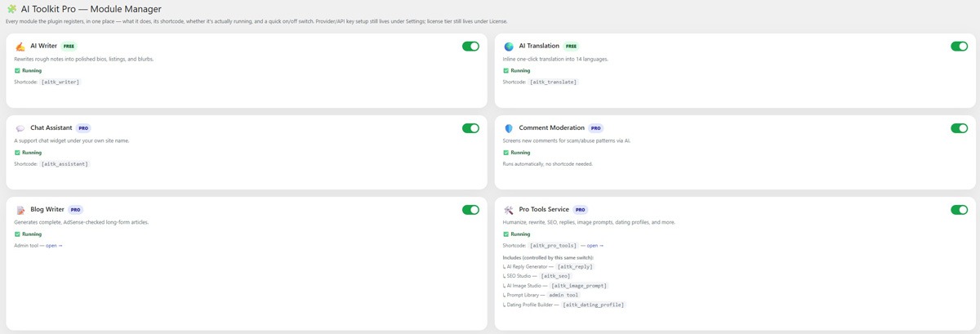Screen dimensions: 980x334
Task: Click the Comment Moderation shield icon
Action: 509,128
